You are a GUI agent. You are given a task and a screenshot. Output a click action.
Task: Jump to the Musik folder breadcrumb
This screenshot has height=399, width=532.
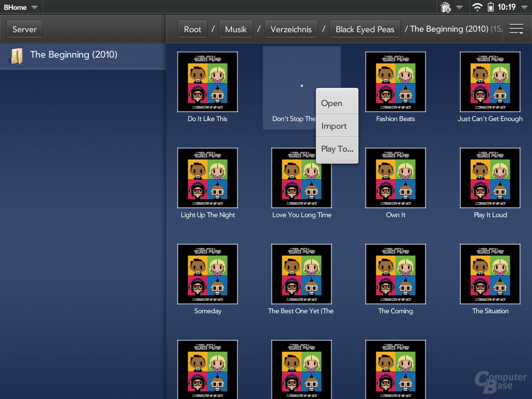tap(236, 30)
